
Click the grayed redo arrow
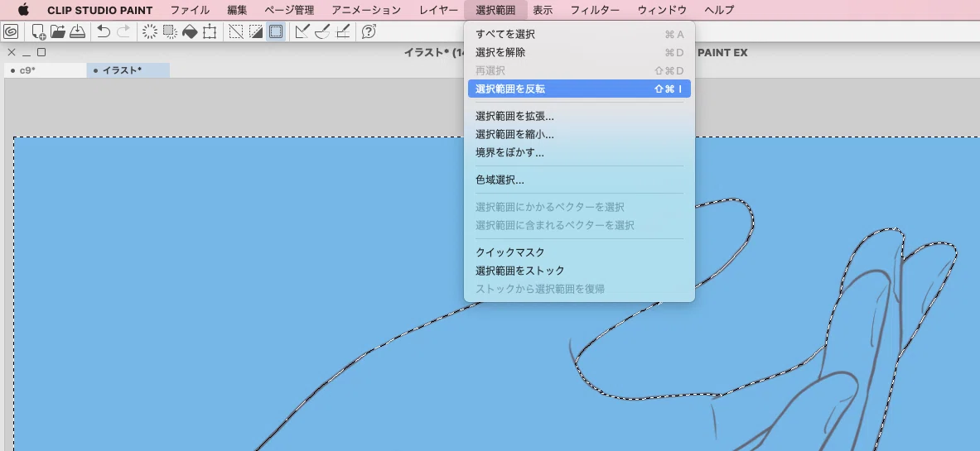(123, 31)
